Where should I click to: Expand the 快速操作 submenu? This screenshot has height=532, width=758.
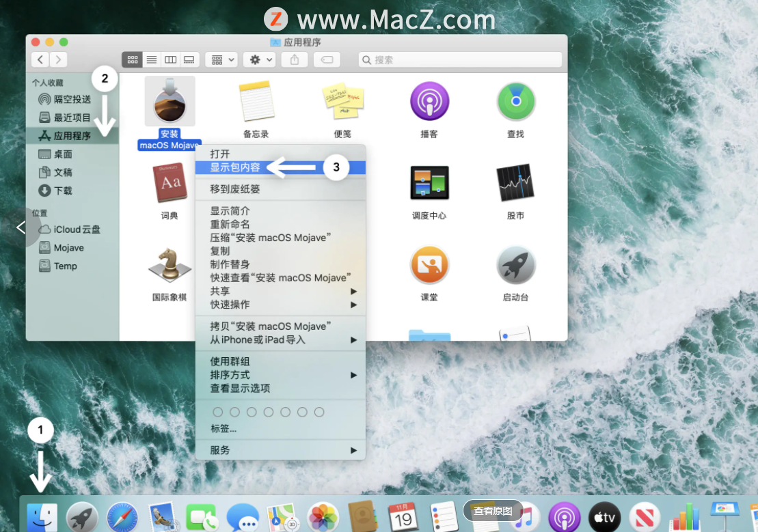[x=280, y=305]
